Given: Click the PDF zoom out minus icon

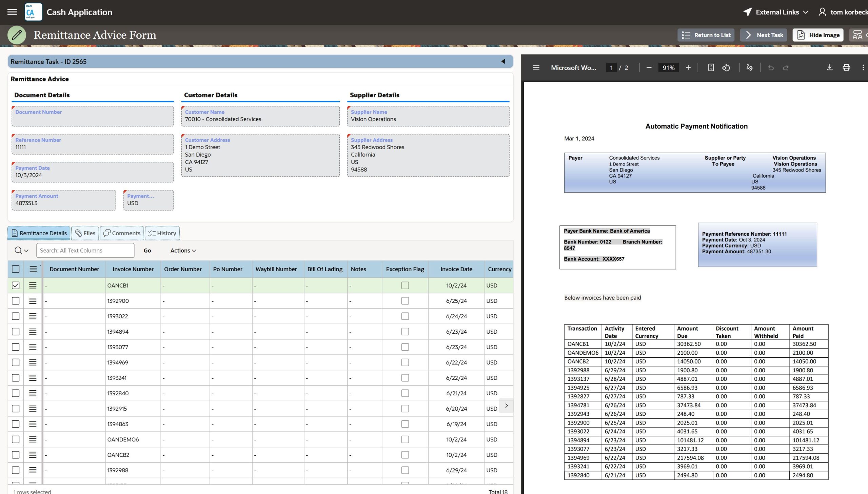Looking at the screenshot, I should 649,67.
